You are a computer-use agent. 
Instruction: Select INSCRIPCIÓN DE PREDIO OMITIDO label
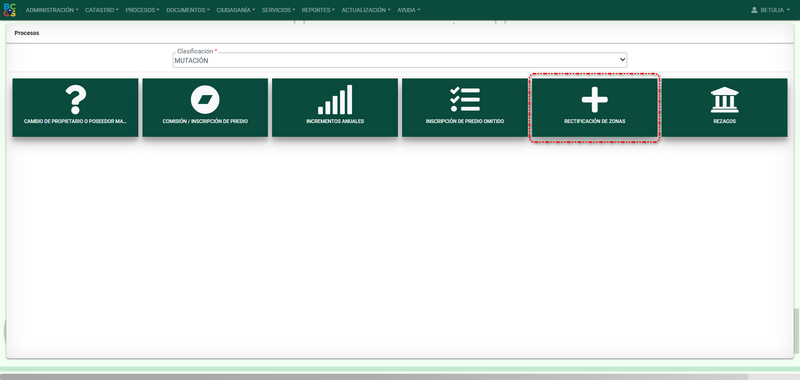pyautogui.click(x=465, y=121)
